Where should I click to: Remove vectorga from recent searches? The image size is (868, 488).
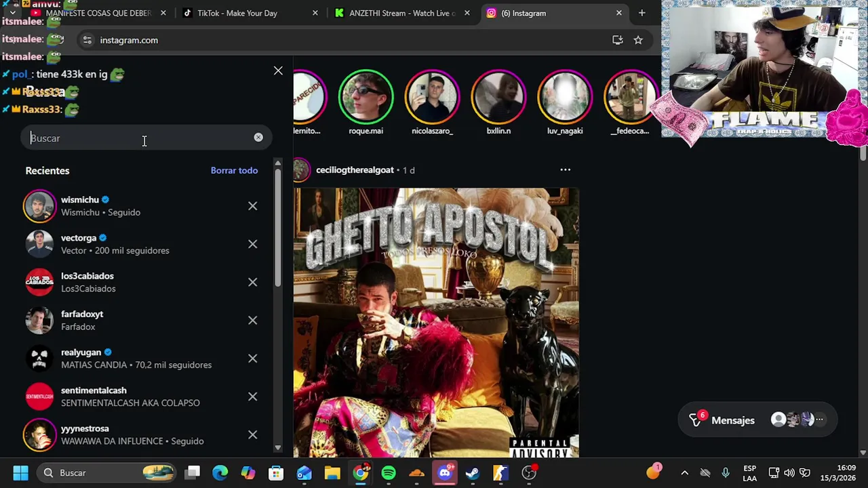click(252, 244)
